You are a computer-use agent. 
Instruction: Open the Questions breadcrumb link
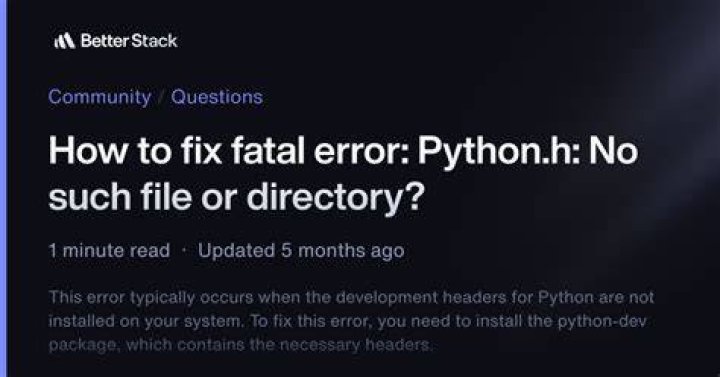(217, 97)
